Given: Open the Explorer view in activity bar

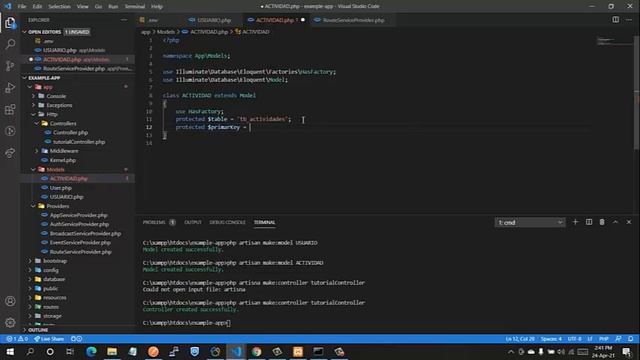Looking at the screenshot, I should pyautogui.click(x=10, y=23).
